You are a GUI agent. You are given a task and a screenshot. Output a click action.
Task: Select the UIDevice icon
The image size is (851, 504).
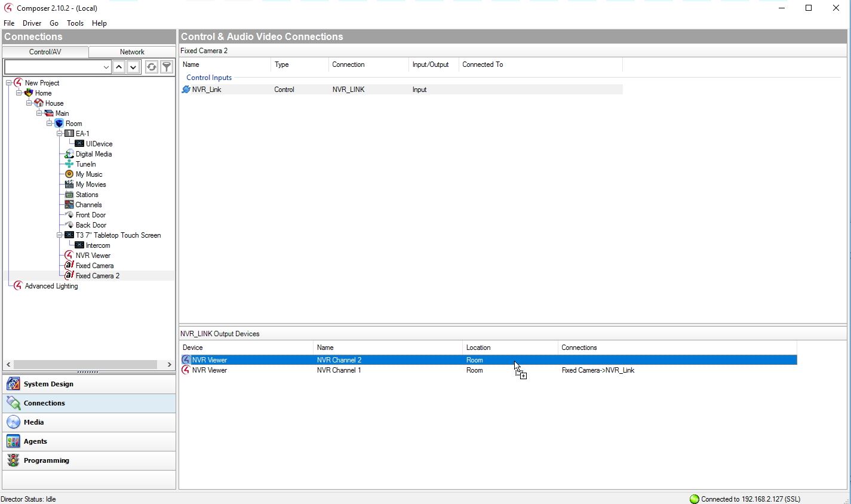point(79,144)
